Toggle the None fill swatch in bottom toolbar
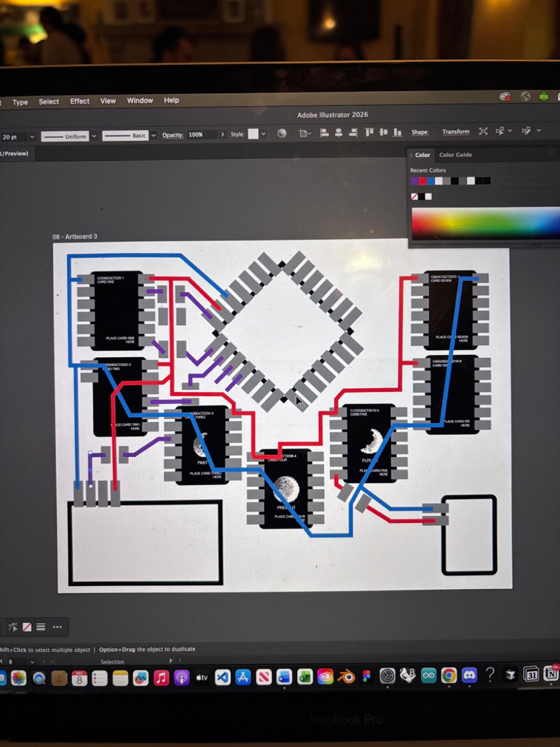560x747 pixels. tap(27, 627)
